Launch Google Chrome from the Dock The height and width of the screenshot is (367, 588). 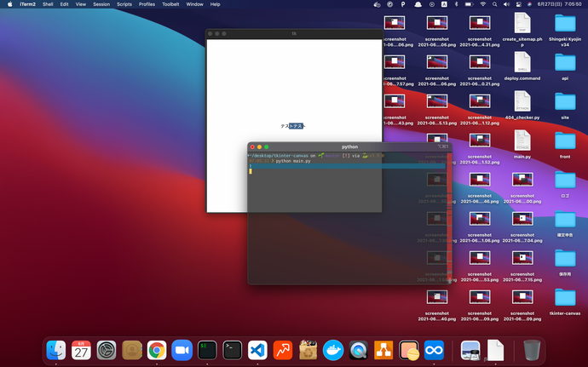tap(157, 350)
